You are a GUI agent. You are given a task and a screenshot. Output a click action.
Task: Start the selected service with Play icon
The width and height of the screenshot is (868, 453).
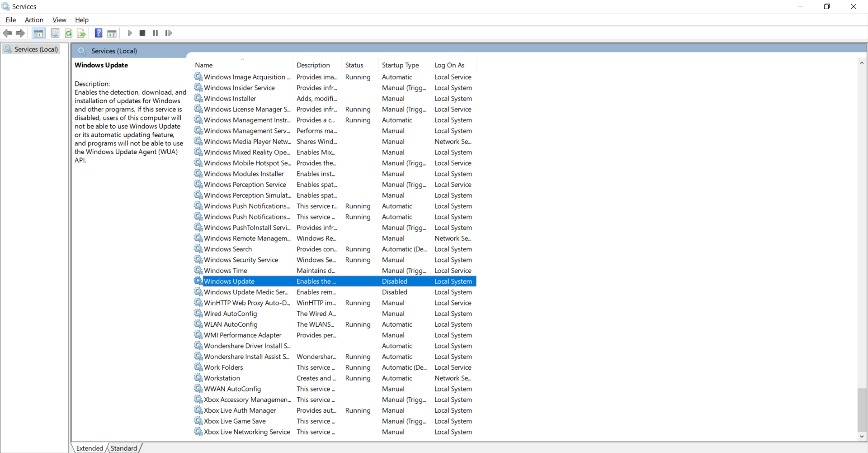tap(130, 33)
